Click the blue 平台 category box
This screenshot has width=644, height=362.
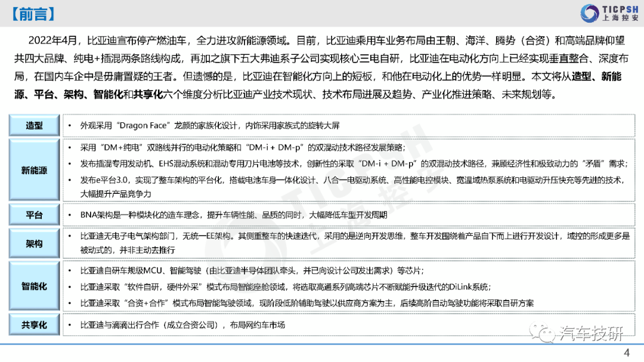(x=34, y=215)
